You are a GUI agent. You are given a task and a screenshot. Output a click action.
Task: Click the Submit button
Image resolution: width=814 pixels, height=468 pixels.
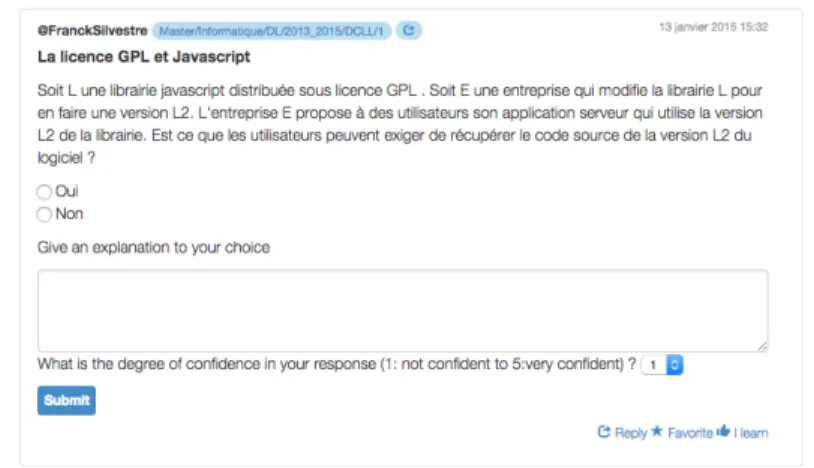point(66,401)
